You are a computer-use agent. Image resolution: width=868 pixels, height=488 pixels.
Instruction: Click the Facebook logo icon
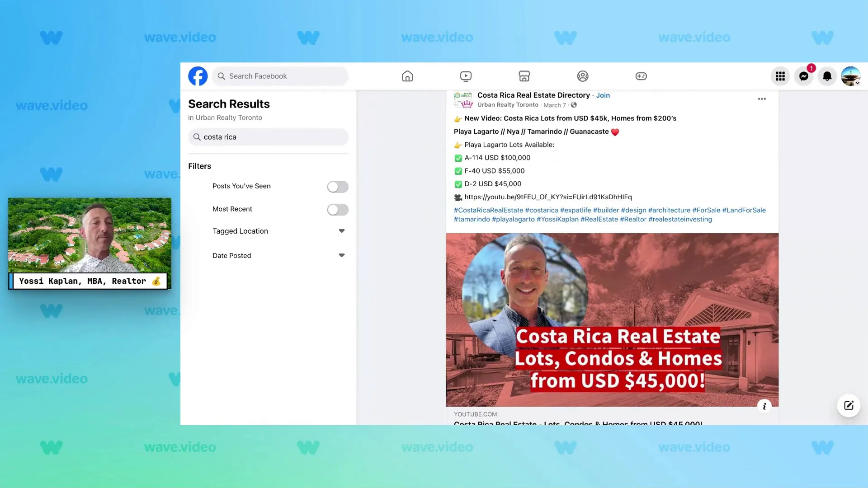(x=198, y=76)
